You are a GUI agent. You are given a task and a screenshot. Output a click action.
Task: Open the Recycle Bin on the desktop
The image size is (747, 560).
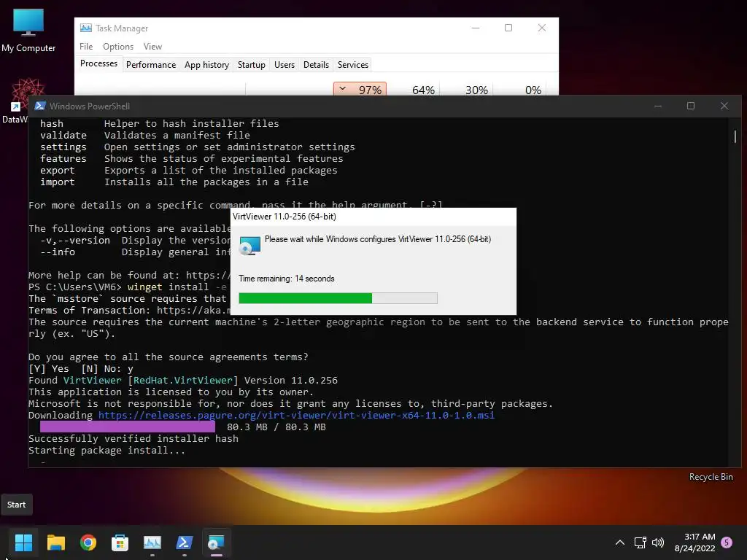tap(711, 477)
